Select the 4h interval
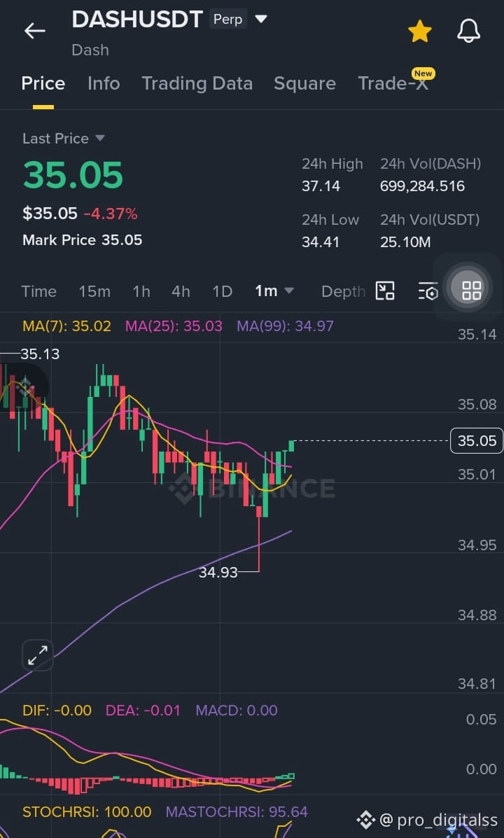The image size is (504, 838). click(x=181, y=291)
